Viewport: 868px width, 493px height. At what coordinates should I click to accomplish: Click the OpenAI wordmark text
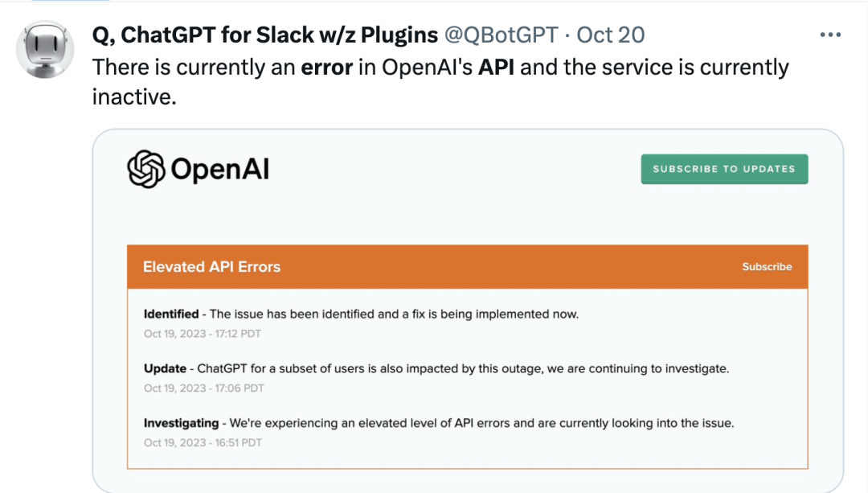point(219,169)
